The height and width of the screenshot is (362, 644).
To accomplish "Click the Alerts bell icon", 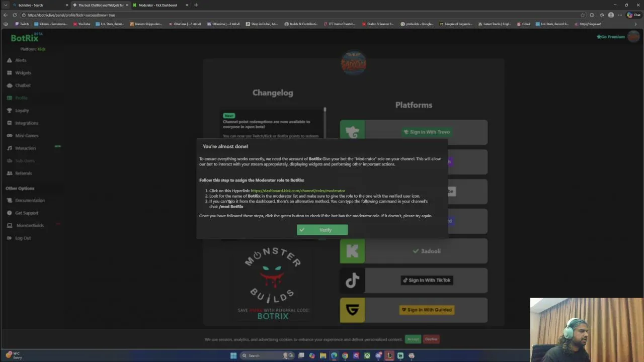I will pos(10,60).
